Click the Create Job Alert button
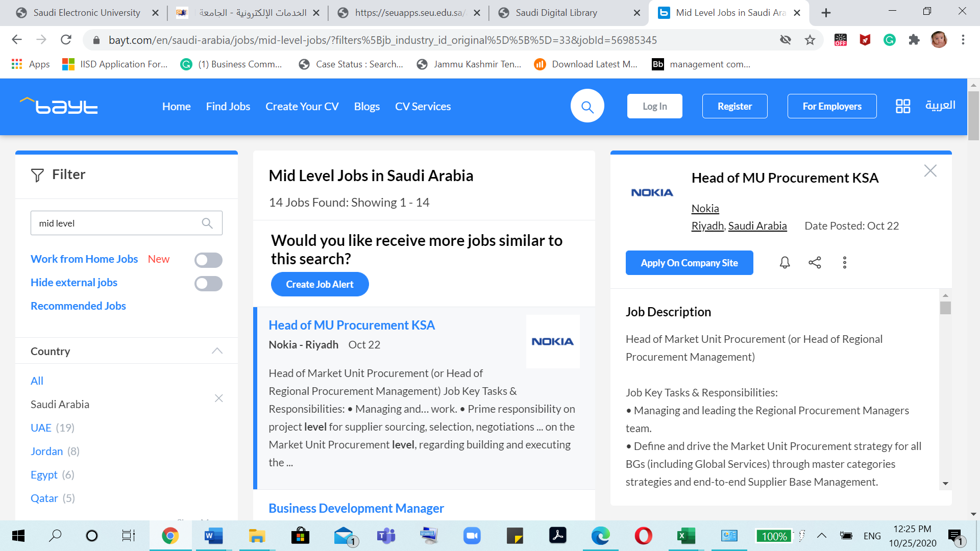The height and width of the screenshot is (551, 980). 320,284
